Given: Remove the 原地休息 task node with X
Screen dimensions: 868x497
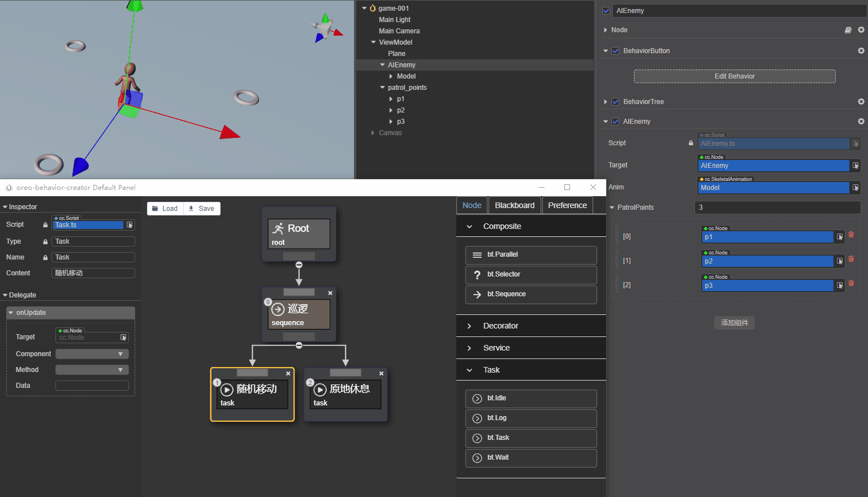Looking at the screenshot, I should point(381,373).
